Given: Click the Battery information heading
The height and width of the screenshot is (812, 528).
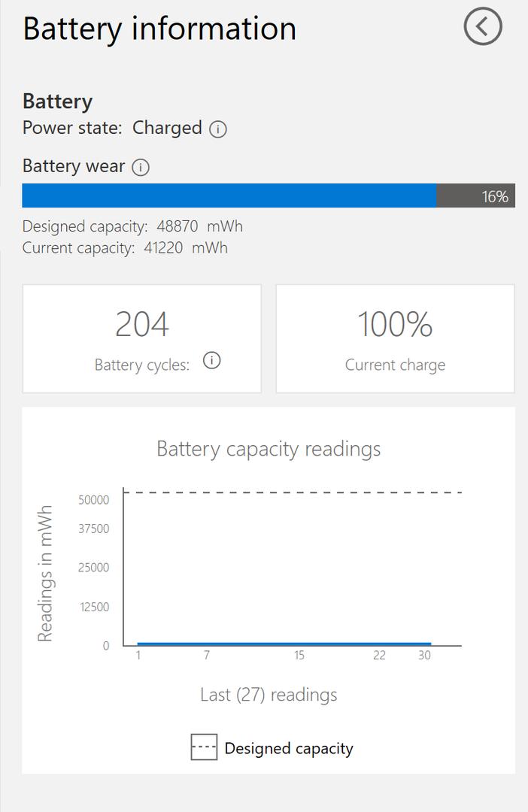Looking at the screenshot, I should [159, 29].
